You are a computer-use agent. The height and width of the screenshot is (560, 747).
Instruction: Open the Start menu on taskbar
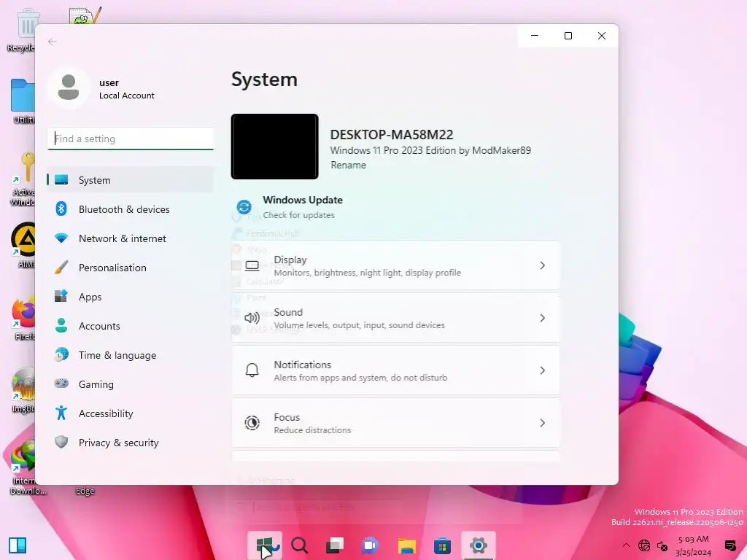264,545
